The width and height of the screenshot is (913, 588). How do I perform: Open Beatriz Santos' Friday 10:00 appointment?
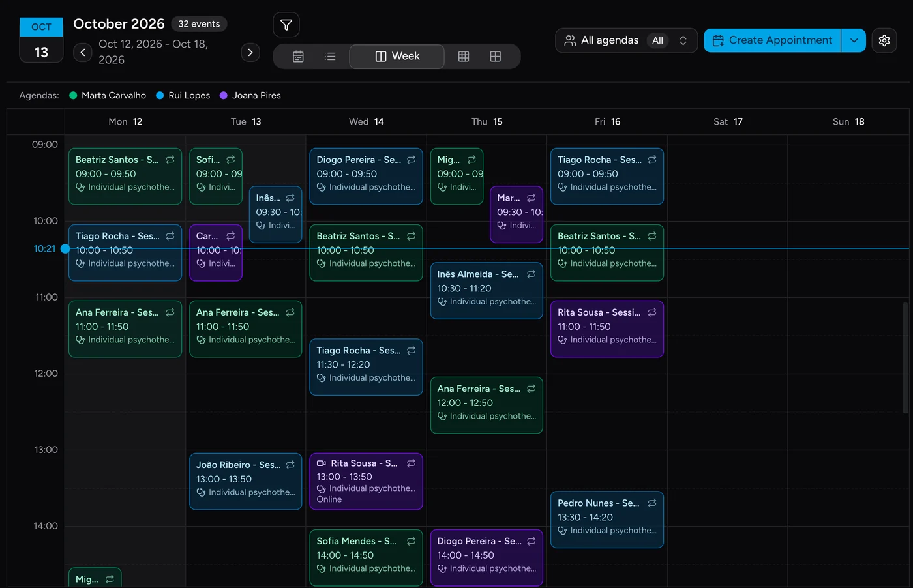pos(607,252)
